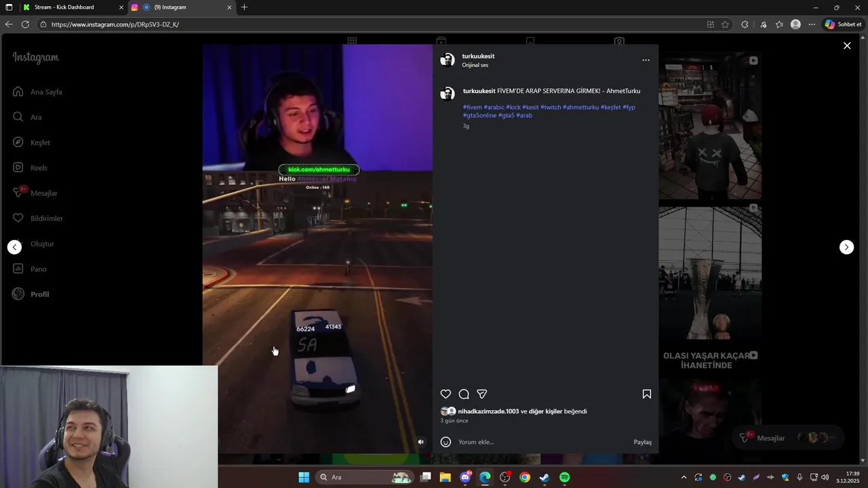Open emoji picker in comment box
This screenshot has width=868, height=488.
446,442
